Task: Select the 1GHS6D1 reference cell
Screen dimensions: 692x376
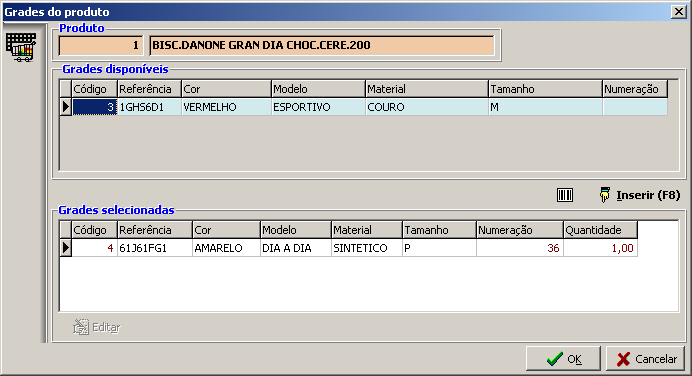Action: [x=150, y=107]
